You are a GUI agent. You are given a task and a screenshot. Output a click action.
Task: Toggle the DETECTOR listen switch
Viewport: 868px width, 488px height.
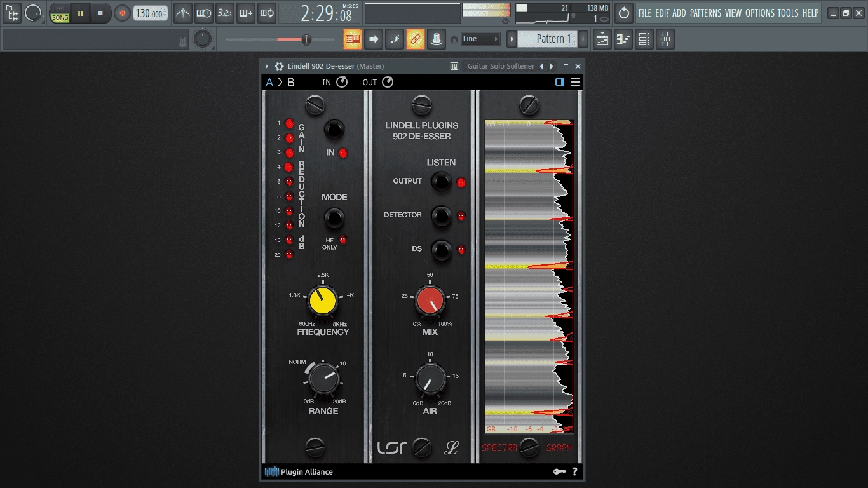[441, 215]
